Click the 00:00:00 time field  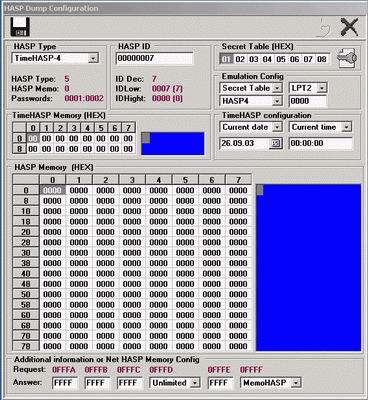(320, 143)
